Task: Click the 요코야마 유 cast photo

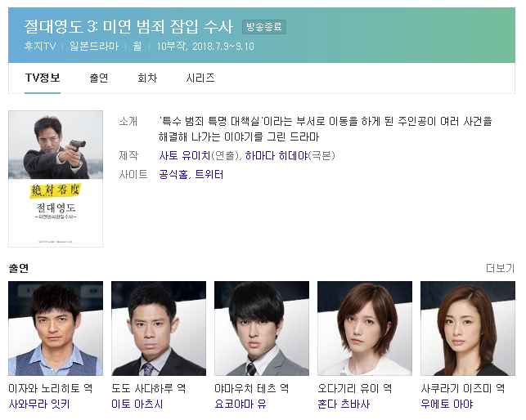Action: (x=262, y=328)
